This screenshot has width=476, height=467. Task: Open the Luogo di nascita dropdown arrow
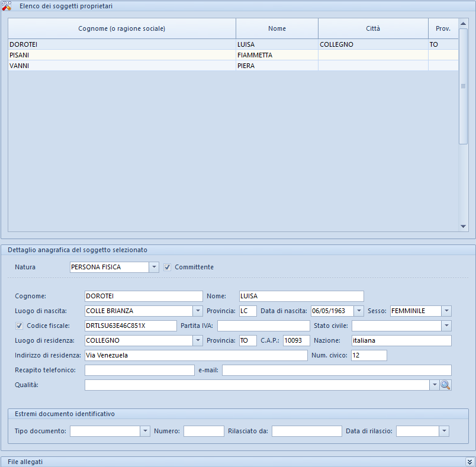198,311
